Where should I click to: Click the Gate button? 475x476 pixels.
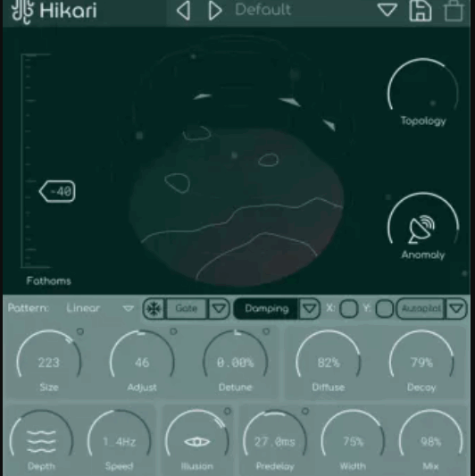(x=187, y=309)
